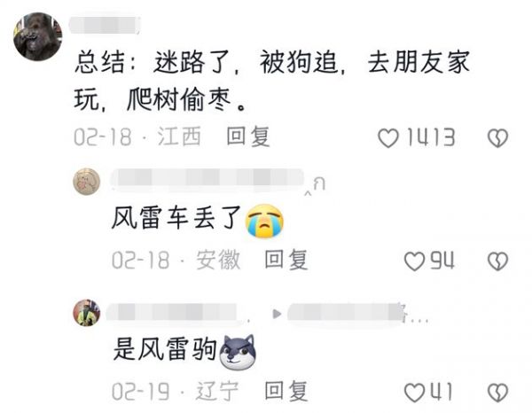Open the yellow-jacket avatar profile
Image resolution: width=532 pixels, height=413 pixels.
coord(87,313)
